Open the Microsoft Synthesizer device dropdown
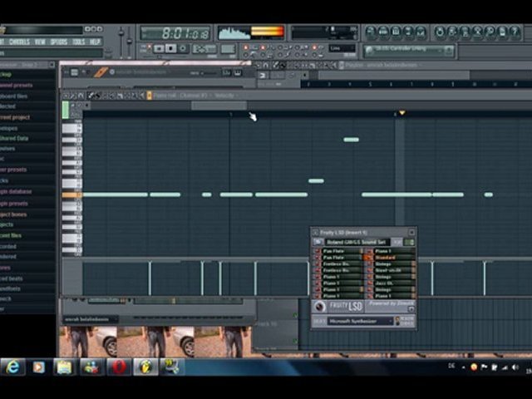 tap(362, 321)
